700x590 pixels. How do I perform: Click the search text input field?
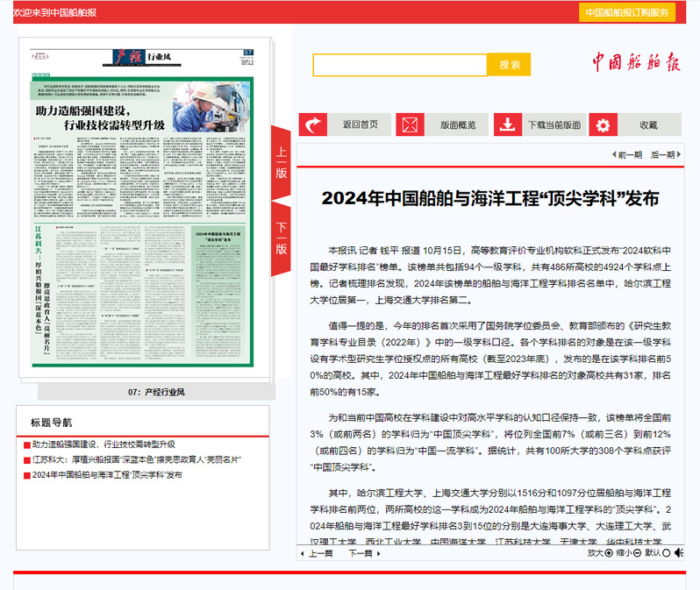400,65
